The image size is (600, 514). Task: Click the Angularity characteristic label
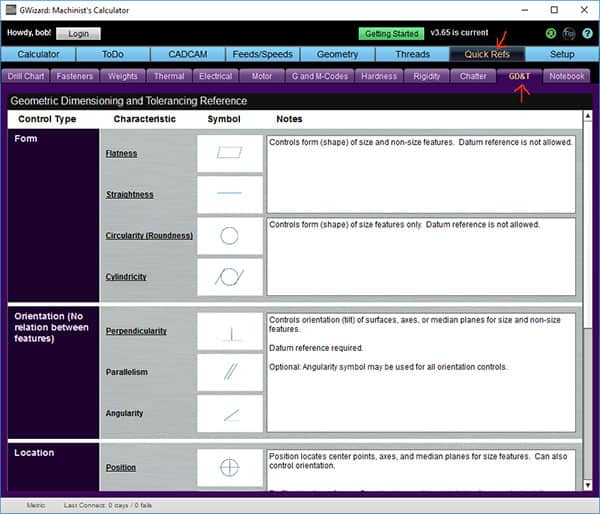124,413
